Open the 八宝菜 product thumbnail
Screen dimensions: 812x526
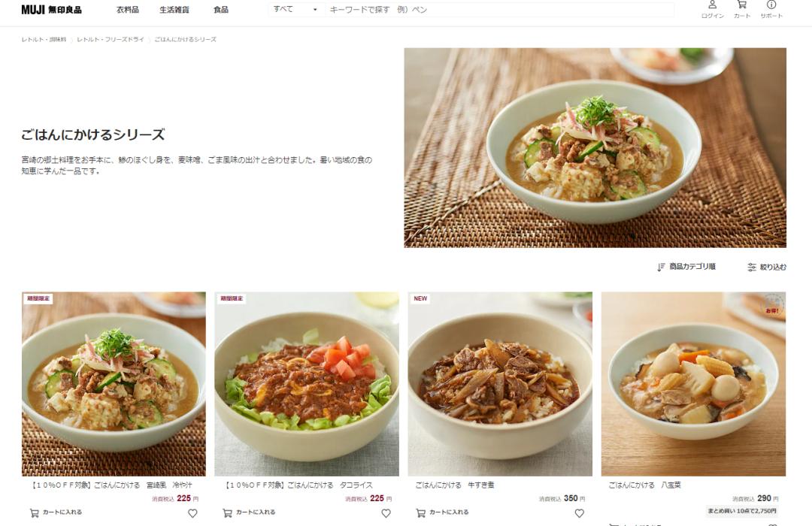coord(693,384)
